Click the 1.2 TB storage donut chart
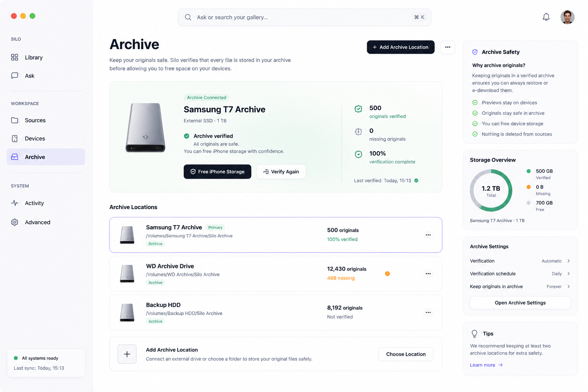Image resolution: width=588 pixels, height=392 pixels. click(491, 191)
